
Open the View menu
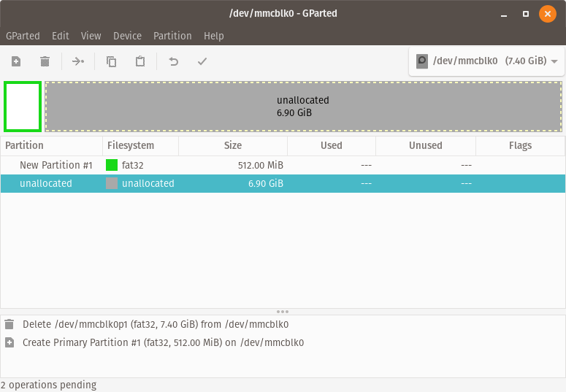click(91, 36)
